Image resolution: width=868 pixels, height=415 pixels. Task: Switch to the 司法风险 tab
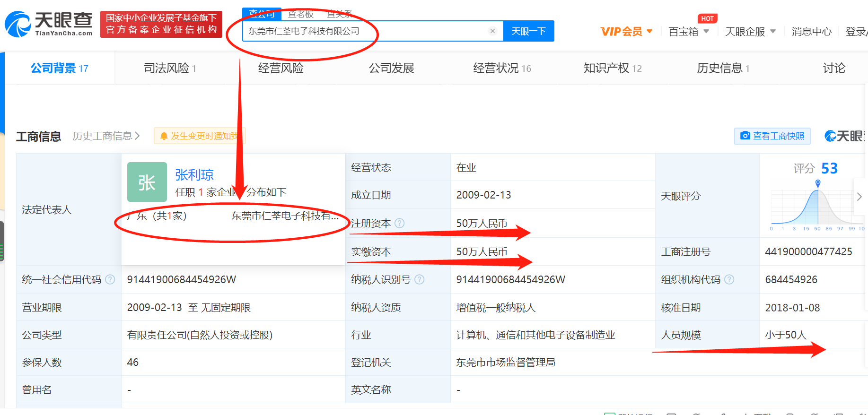point(170,69)
